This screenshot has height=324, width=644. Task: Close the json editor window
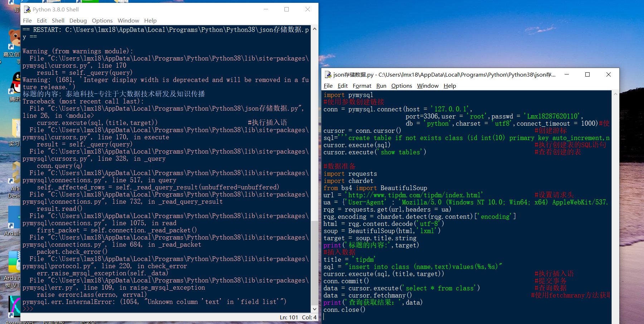click(609, 74)
